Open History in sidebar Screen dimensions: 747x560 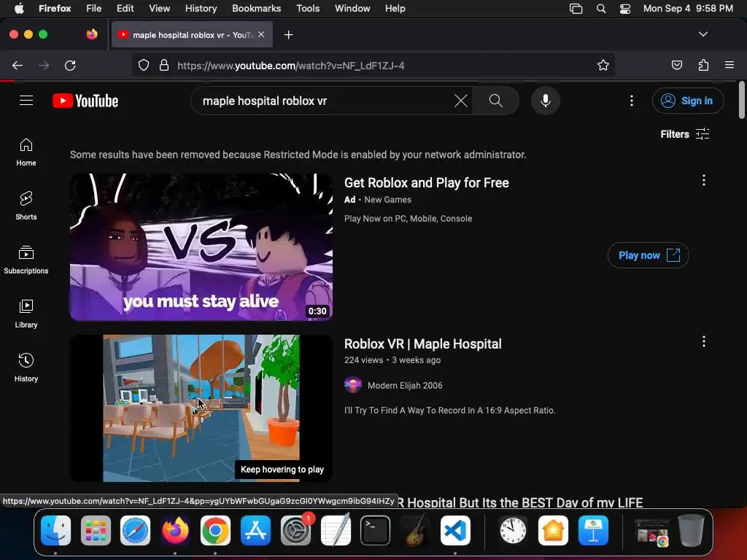26,368
